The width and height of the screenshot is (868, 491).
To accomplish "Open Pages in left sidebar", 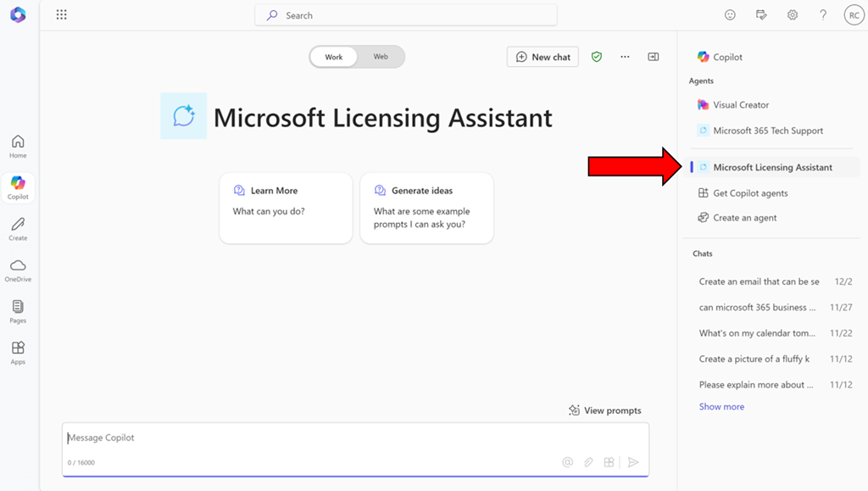I will point(18,311).
